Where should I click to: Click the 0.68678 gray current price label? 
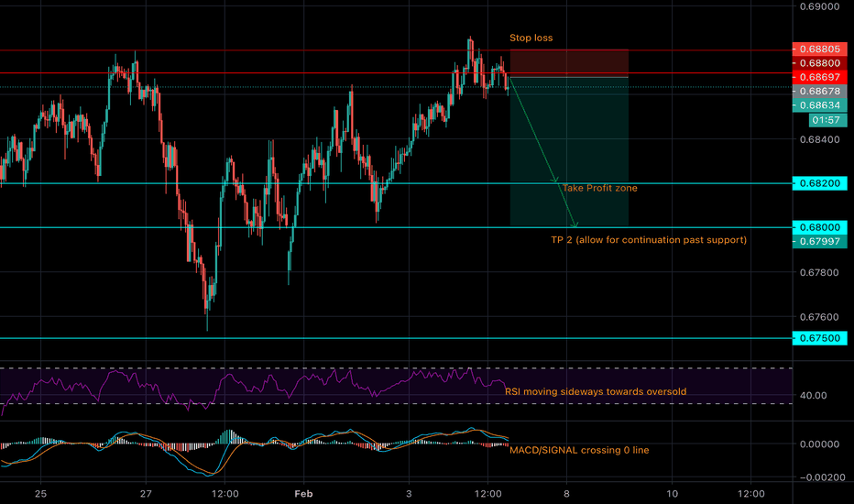pos(820,91)
